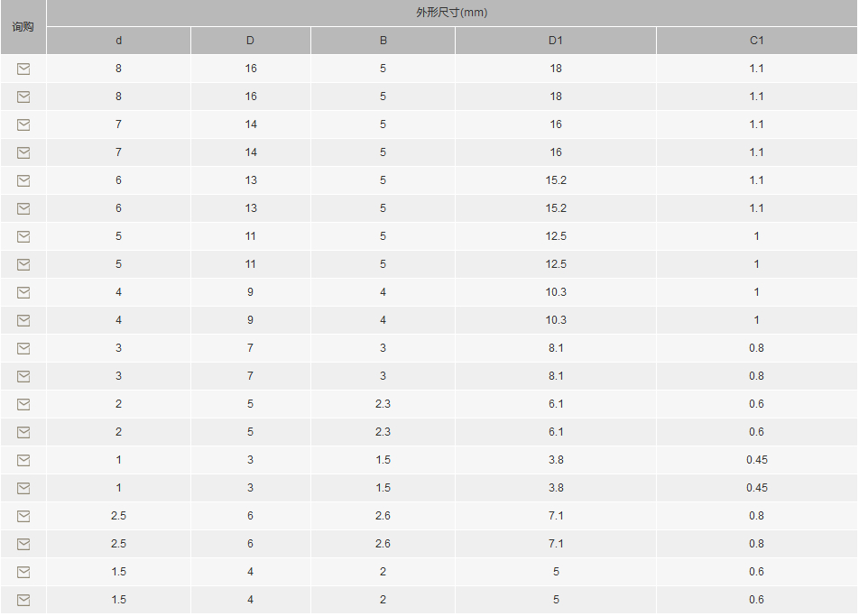Click the envelope icon for the first D1=15.2 row
The height and width of the screenshot is (616, 859).
[23, 180]
